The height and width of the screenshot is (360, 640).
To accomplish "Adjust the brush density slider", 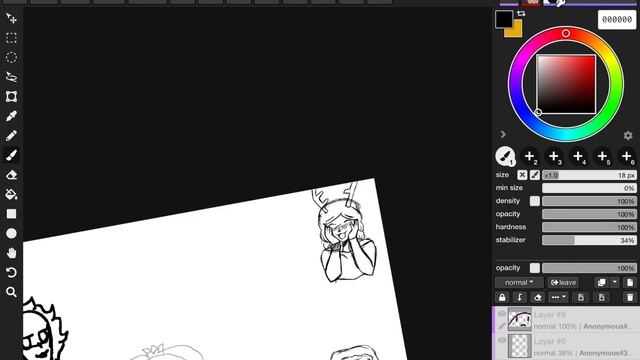I will (589, 201).
